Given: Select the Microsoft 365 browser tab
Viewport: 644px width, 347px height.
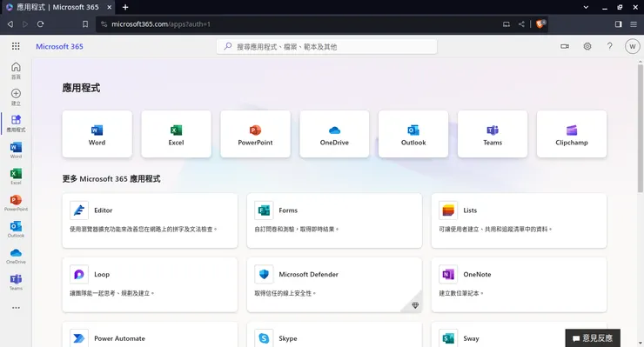Looking at the screenshot, I should [x=58, y=7].
